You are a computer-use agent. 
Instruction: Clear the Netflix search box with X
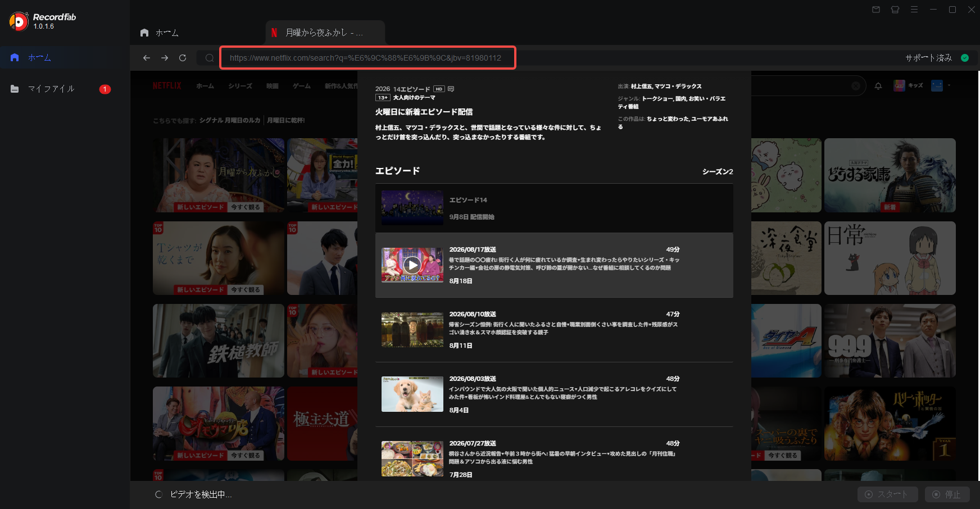856,86
